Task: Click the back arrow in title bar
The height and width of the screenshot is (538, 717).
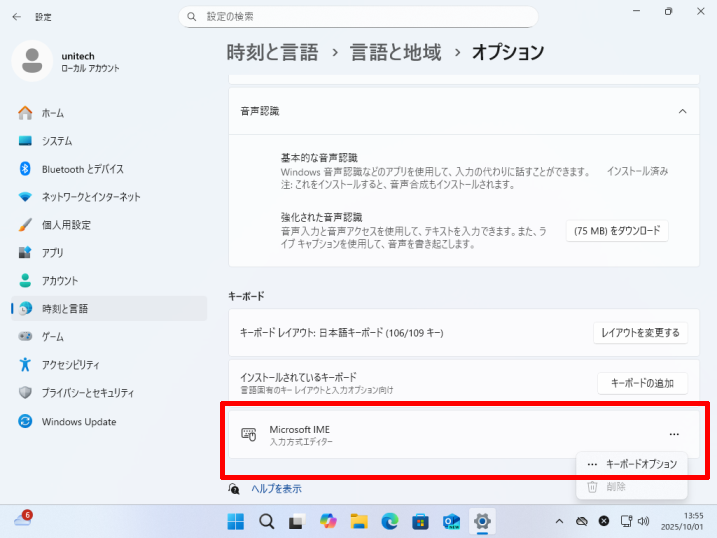Action: [x=17, y=17]
